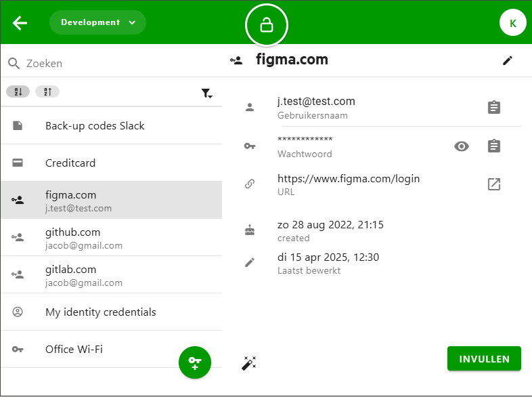532x397 pixels.
Task: Toggle ascending sort order chip
Action: pos(18,91)
